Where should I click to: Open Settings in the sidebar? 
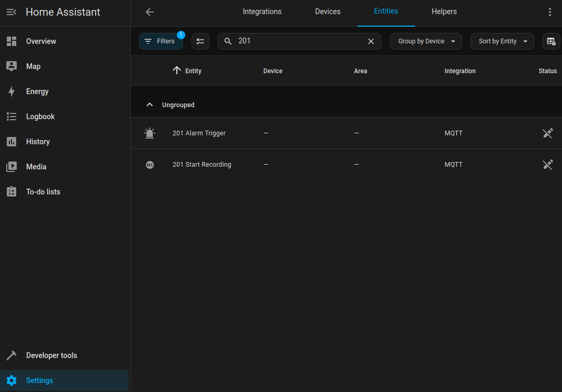click(x=64, y=380)
